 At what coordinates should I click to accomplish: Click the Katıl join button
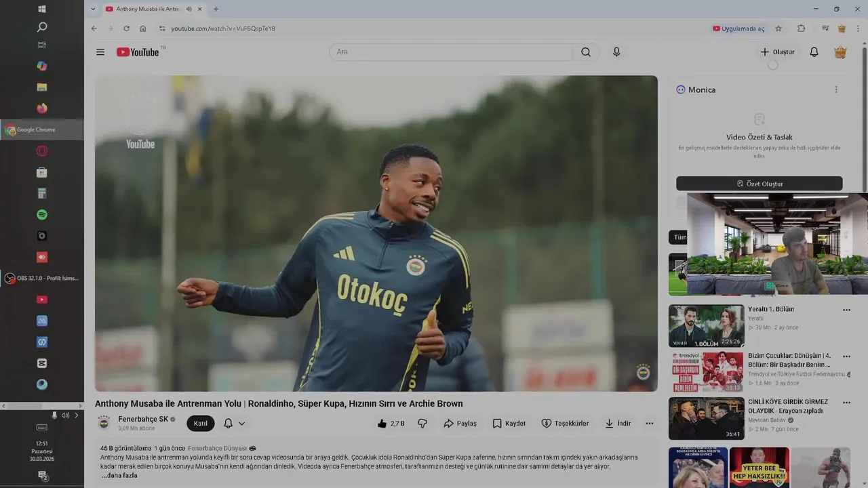tap(201, 424)
